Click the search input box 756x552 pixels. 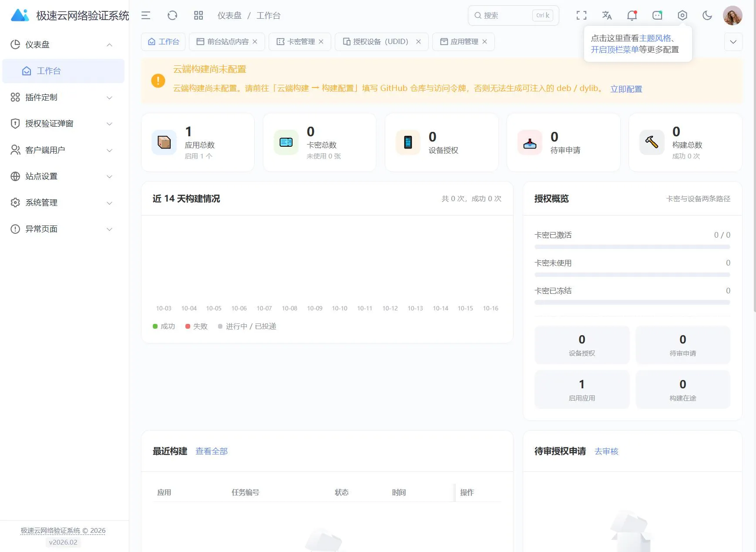513,16
